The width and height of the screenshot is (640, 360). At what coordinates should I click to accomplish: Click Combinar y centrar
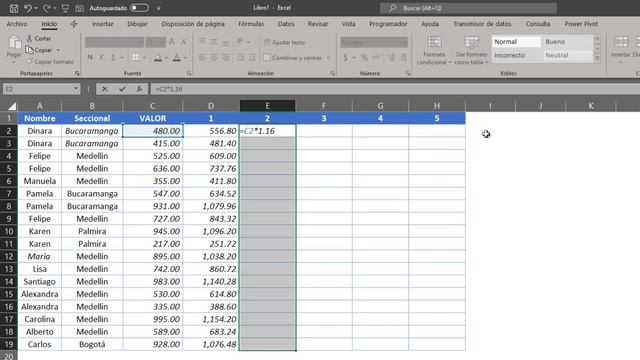point(293,58)
